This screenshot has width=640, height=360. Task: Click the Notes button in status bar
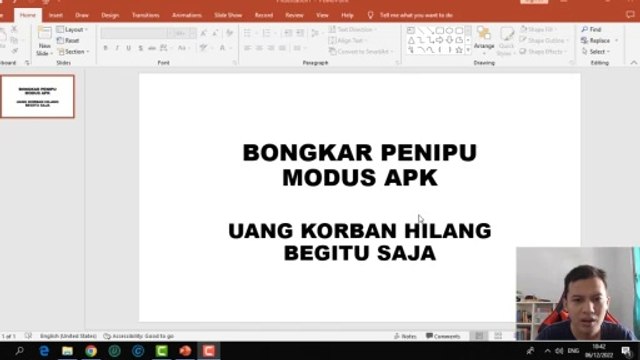(405, 336)
